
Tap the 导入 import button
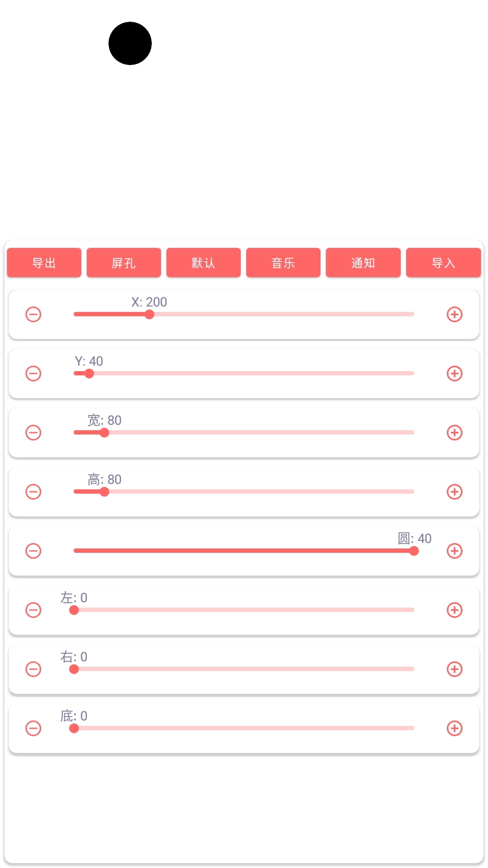443,263
